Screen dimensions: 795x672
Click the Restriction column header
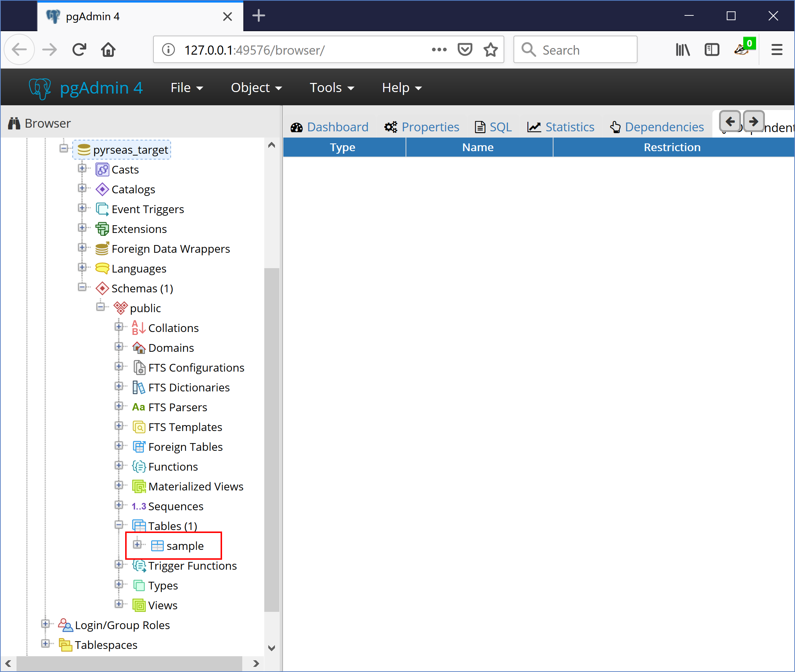pyautogui.click(x=673, y=147)
